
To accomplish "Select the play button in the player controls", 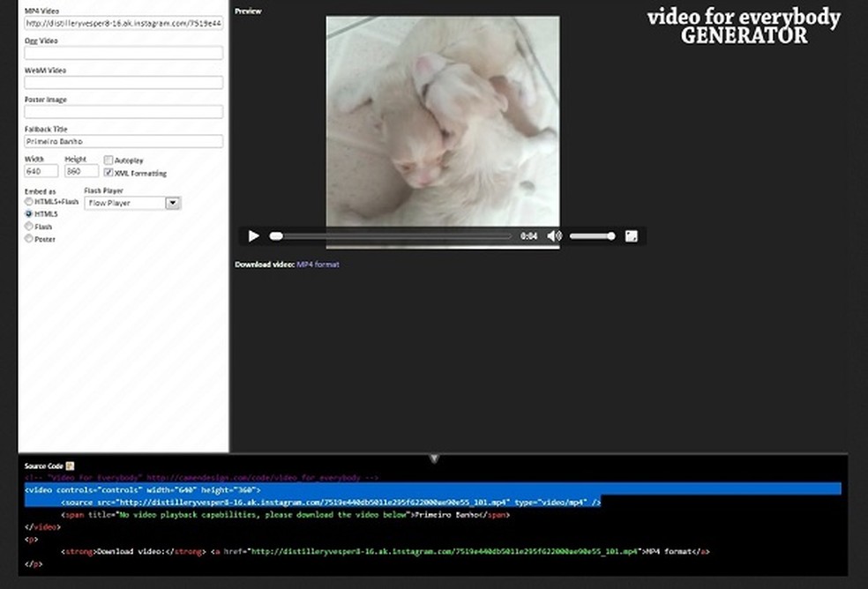I will point(254,235).
